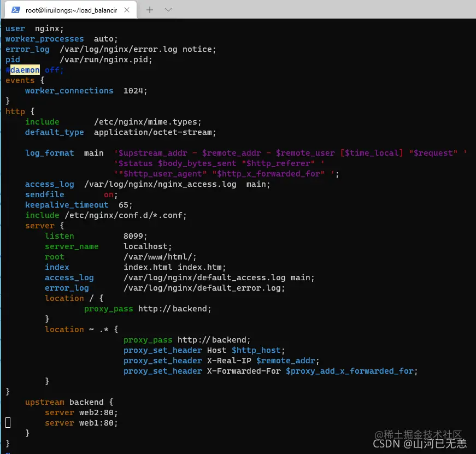This screenshot has width=476, height=454.
Task: Click '$upstream_addr' variable in log format
Action: click(152, 153)
